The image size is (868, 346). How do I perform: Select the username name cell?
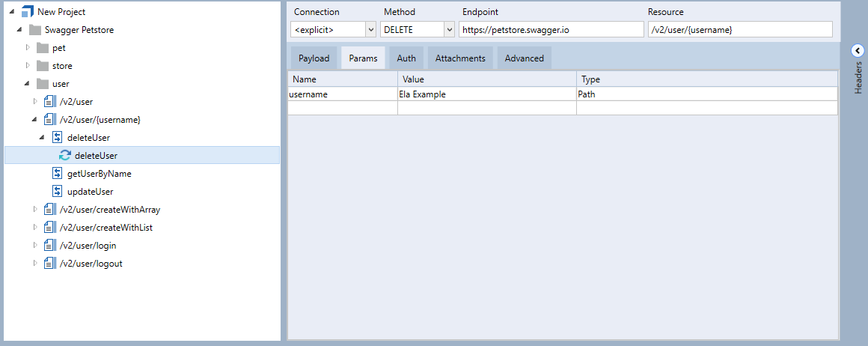[x=343, y=94]
